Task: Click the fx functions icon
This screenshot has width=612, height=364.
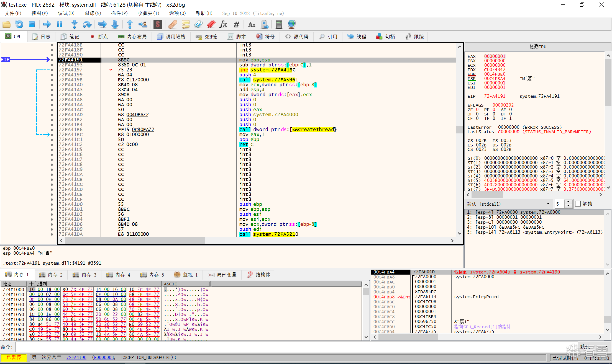Action: pos(223,24)
